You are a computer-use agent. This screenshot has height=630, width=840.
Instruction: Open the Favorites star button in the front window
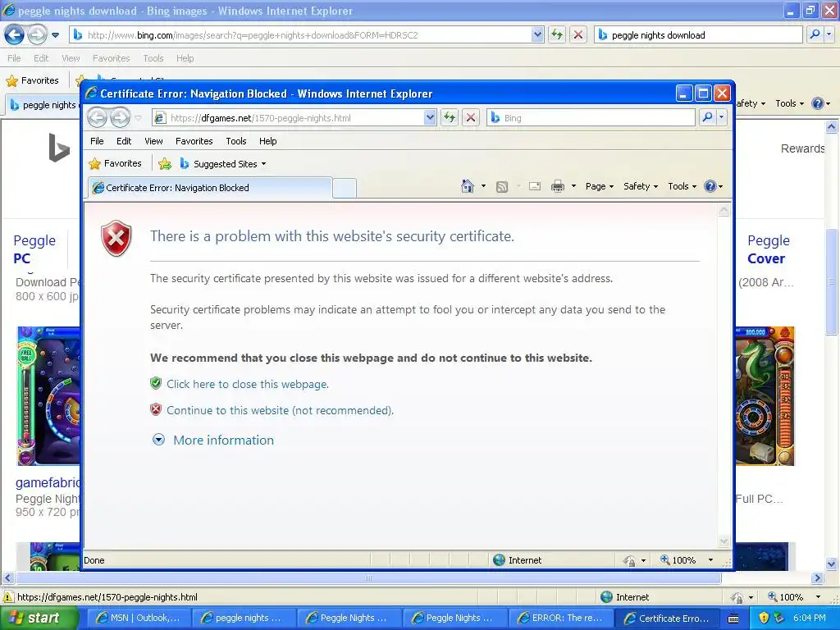115,163
